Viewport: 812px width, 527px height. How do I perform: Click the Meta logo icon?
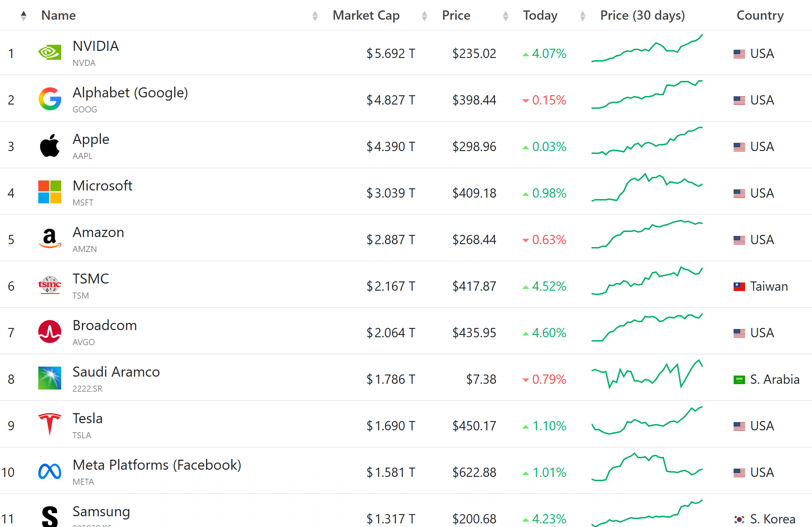[x=50, y=472]
